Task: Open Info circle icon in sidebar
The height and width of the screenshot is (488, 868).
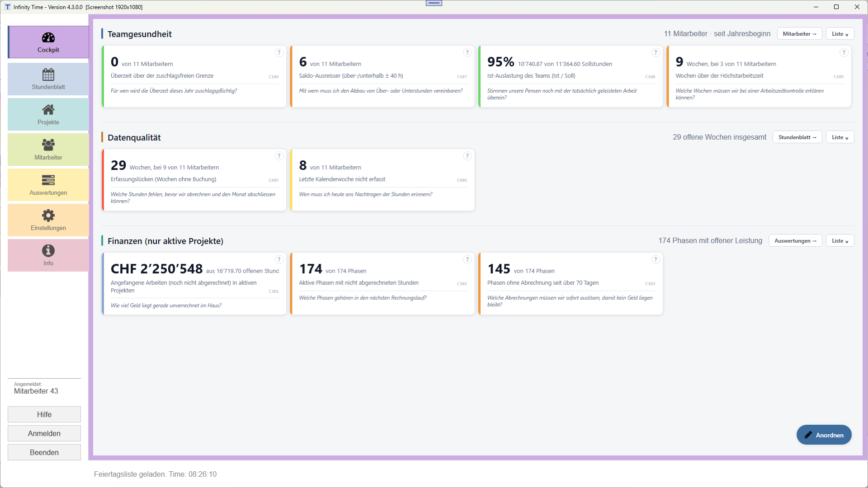Action: 48,250
